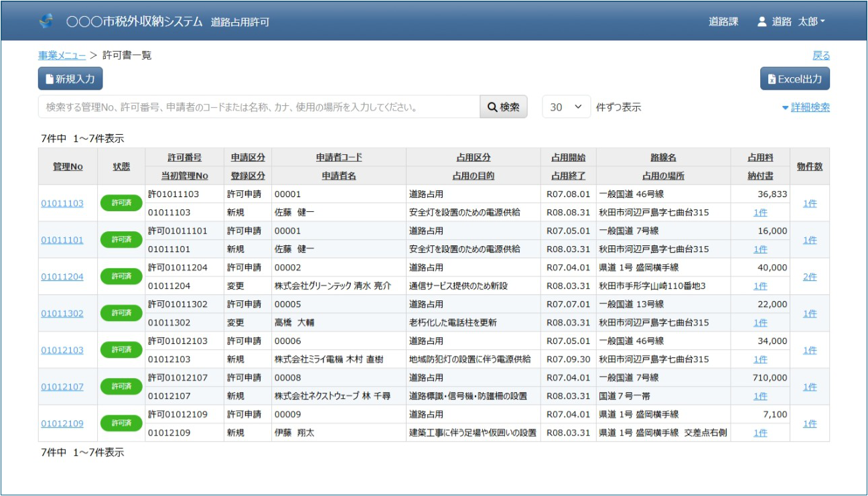Screen dimensions: 868x496
Task: Expand the 詳細検索 advanced search panel
Action: pyautogui.click(x=806, y=107)
